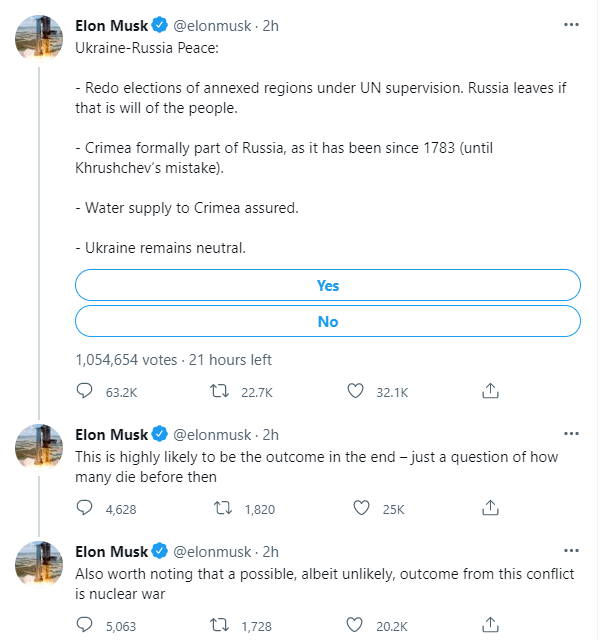Open more options on second tweet
This screenshot has width=601, height=640.
tap(570, 434)
